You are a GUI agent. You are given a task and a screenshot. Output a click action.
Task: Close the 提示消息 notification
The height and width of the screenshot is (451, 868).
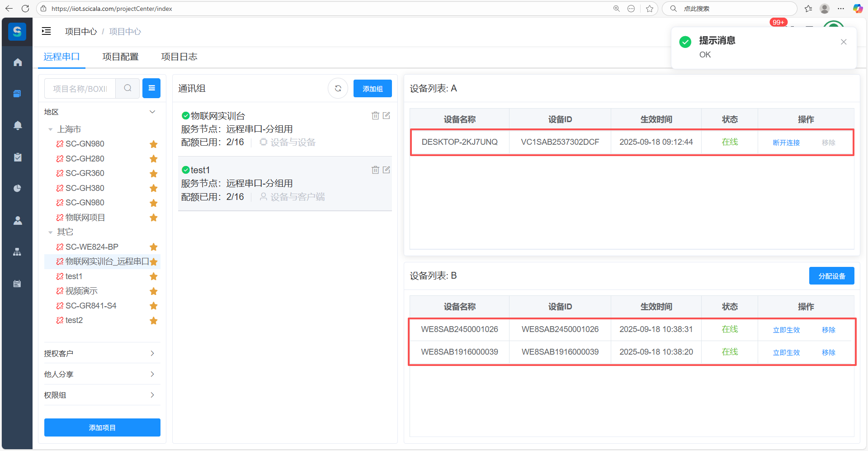[x=843, y=42]
